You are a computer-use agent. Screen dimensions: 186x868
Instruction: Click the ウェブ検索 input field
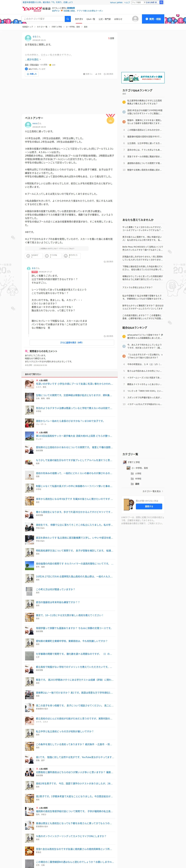coord(137,2)
